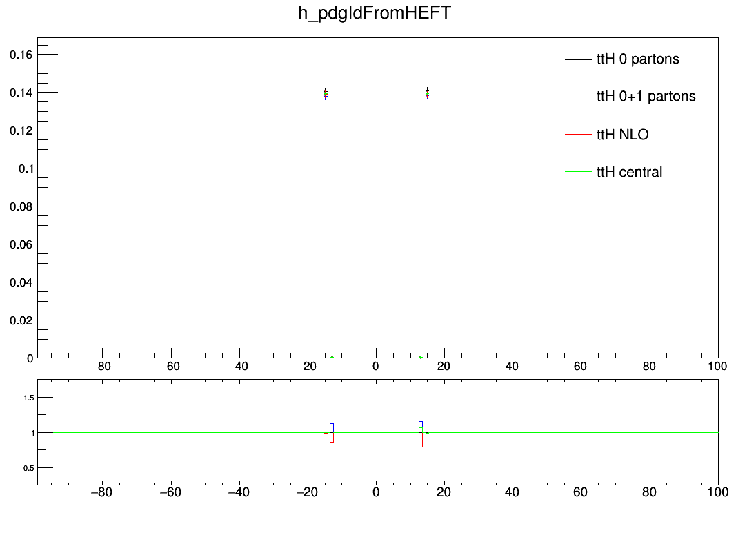Click the -80 x-axis label of the main plot
The height and width of the screenshot is (533, 756).
point(101,367)
